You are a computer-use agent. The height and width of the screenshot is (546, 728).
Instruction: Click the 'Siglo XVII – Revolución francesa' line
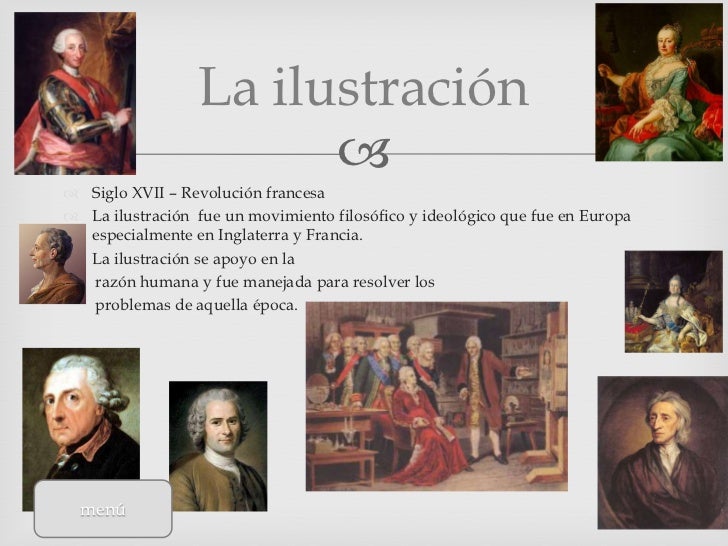point(208,192)
